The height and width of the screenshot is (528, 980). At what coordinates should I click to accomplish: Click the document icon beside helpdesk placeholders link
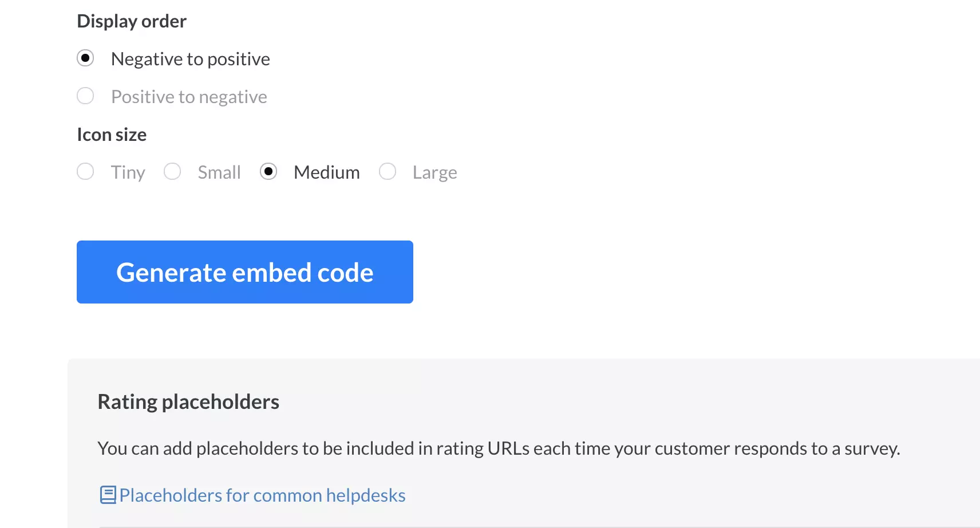(x=106, y=494)
